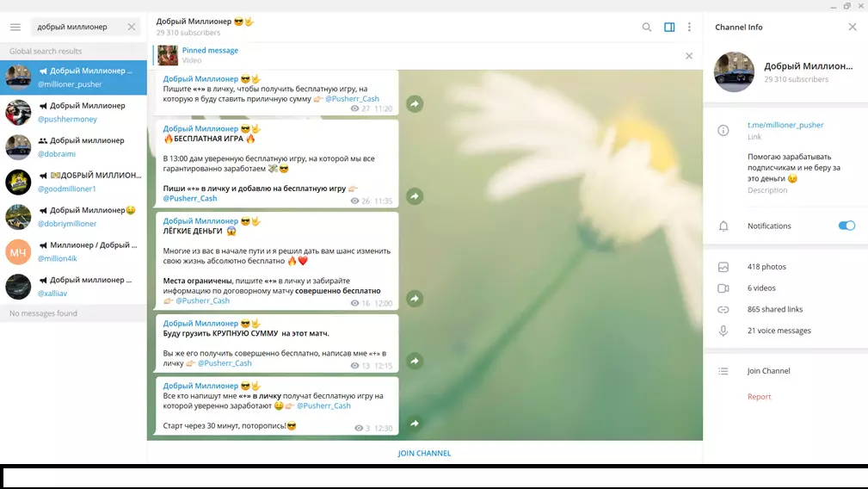Click the list icon beside Join Channel
The width and height of the screenshot is (868, 489).
723,371
